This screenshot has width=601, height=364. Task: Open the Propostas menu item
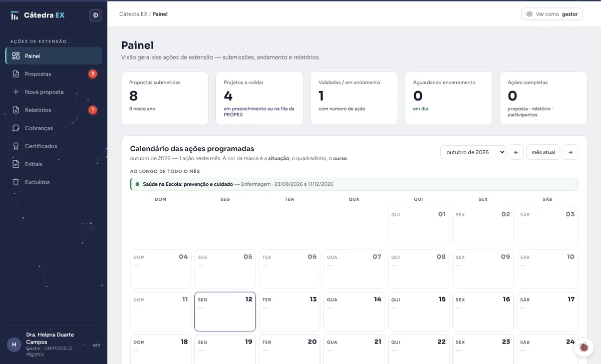coord(54,74)
